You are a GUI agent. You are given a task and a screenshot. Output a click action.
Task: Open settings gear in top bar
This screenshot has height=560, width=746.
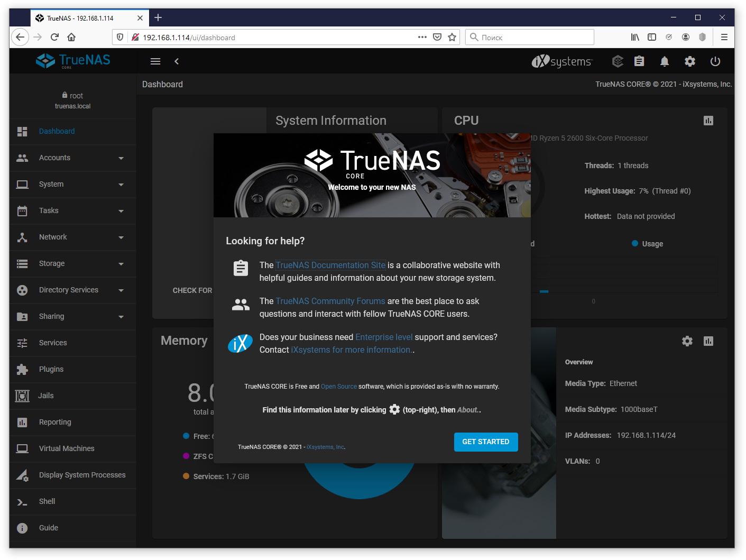pos(690,61)
